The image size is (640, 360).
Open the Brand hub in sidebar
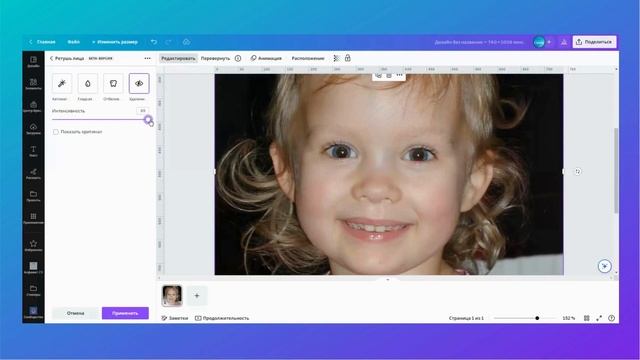click(33, 107)
